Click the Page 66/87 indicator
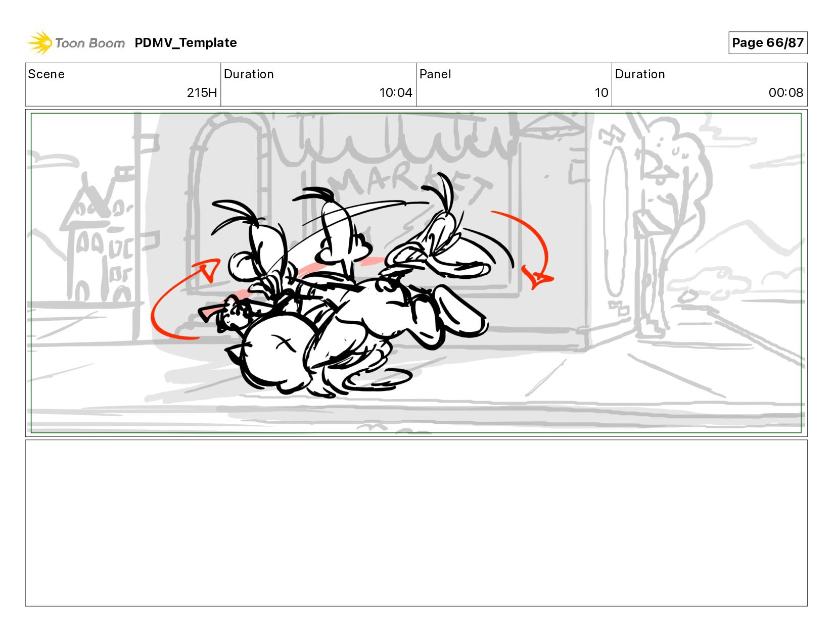 pos(768,43)
